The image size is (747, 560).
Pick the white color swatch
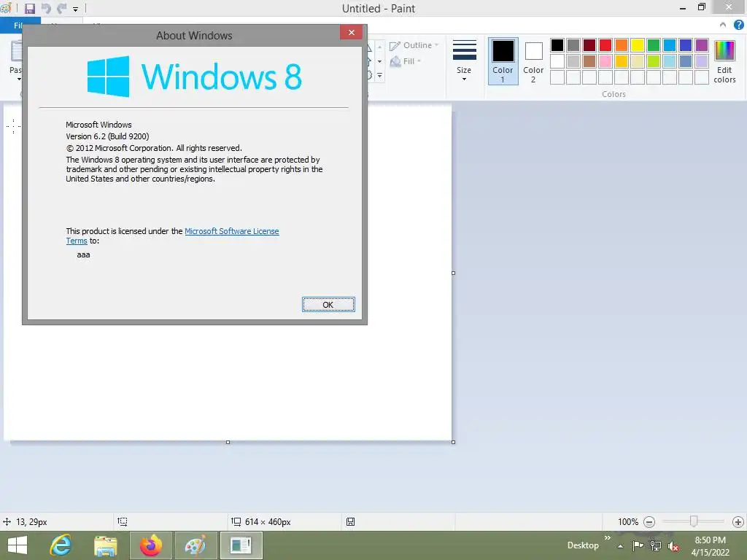coord(557,61)
